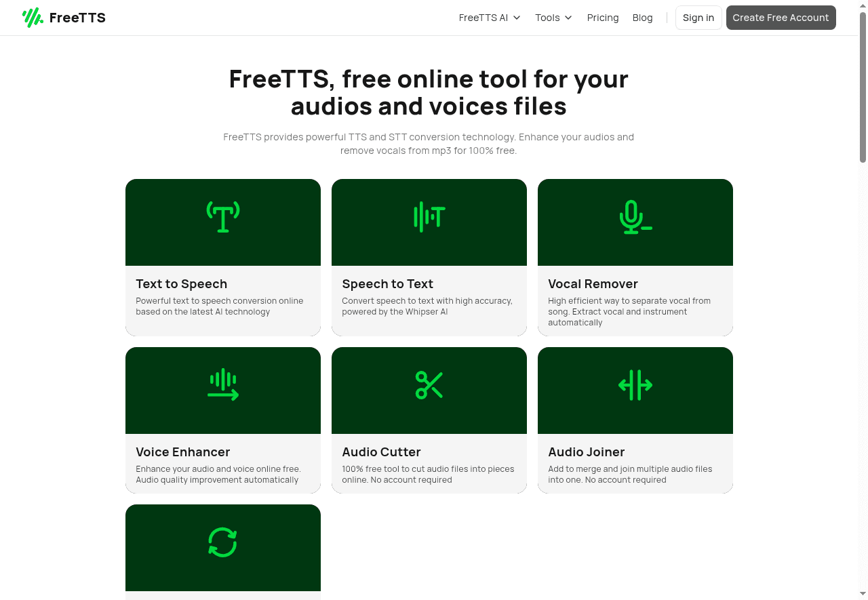
Task: Select the Speech to Text card
Action: (x=429, y=258)
